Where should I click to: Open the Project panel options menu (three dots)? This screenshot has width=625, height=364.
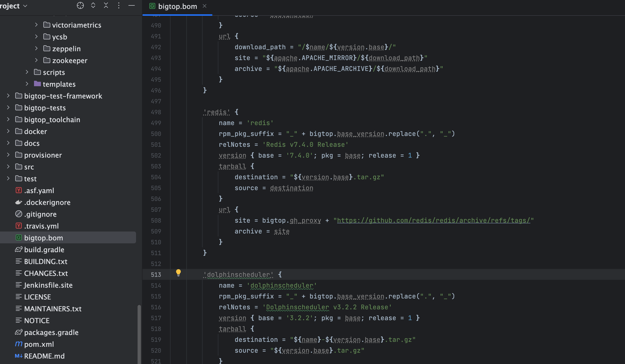[x=119, y=5]
